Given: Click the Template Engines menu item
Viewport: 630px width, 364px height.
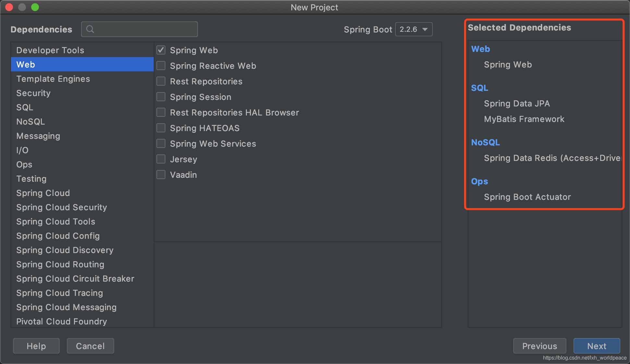Looking at the screenshot, I should tap(53, 79).
